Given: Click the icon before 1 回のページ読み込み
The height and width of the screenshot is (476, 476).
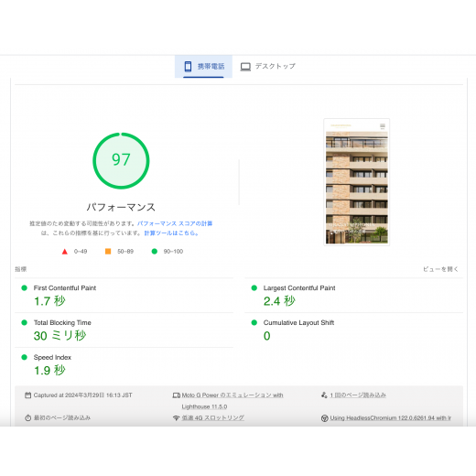Looking at the screenshot, I should [324, 395].
